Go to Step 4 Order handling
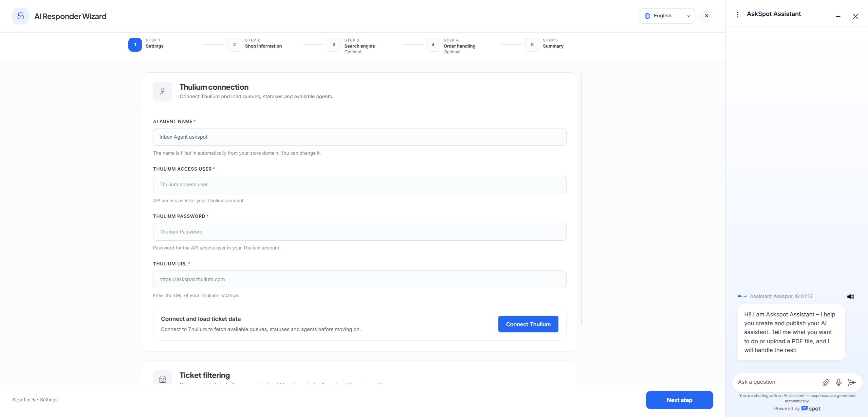The image size is (868, 417). coord(451,46)
